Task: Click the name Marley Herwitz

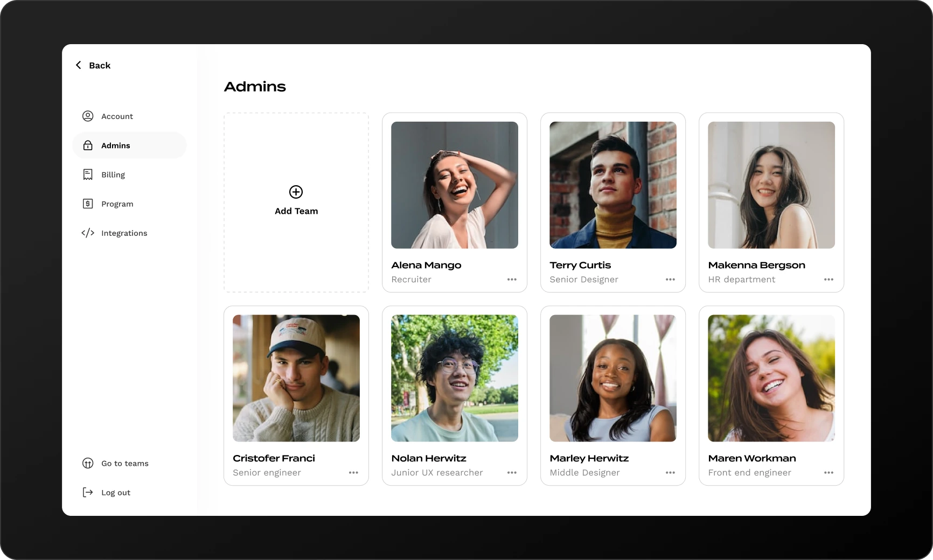Action: [x=589, y=458]
